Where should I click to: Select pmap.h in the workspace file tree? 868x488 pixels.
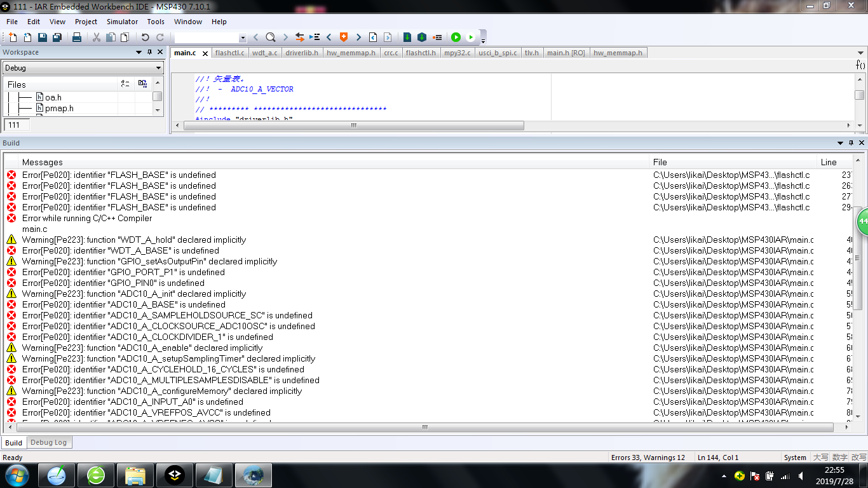coord(59,108)
